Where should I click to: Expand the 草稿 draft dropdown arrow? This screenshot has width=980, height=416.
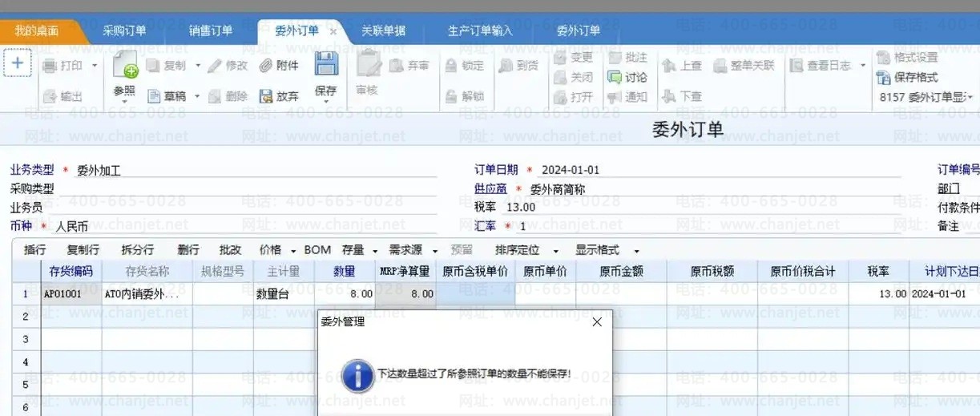196,96
